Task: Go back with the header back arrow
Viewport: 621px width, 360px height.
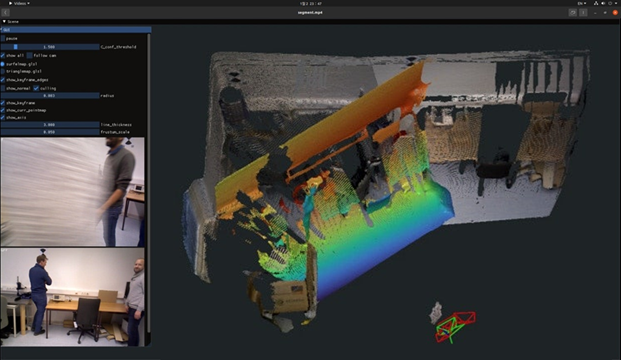Action: pos(6,12)
